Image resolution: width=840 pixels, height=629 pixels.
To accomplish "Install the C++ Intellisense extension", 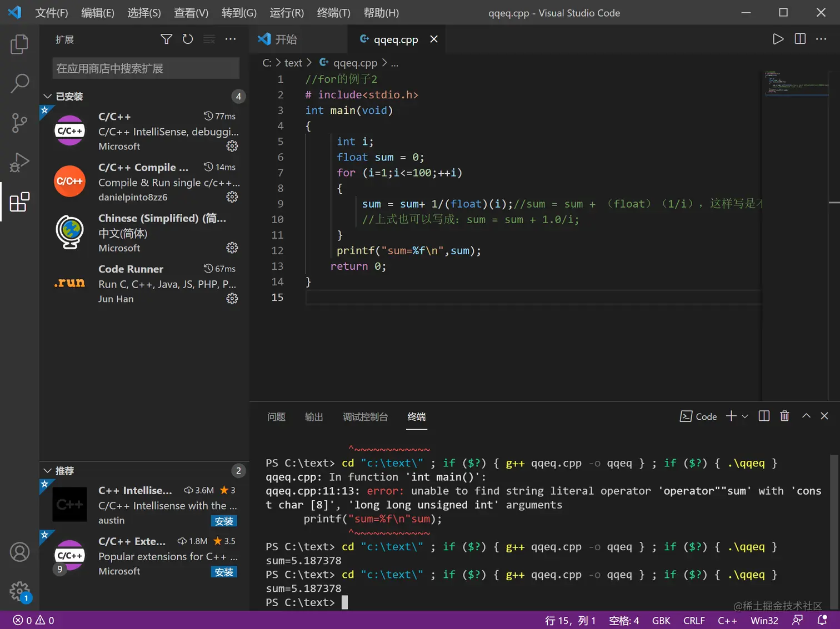I will [224, 521].
